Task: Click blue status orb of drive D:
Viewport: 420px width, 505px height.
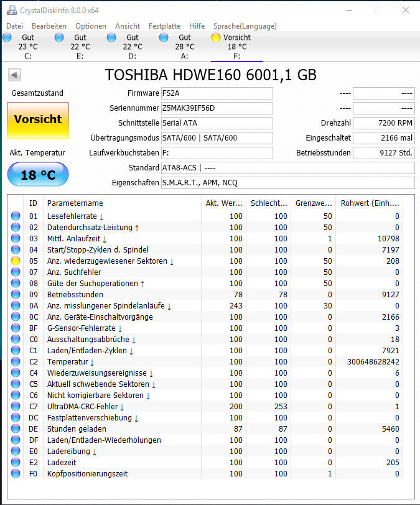Action: tap(111, 37)
